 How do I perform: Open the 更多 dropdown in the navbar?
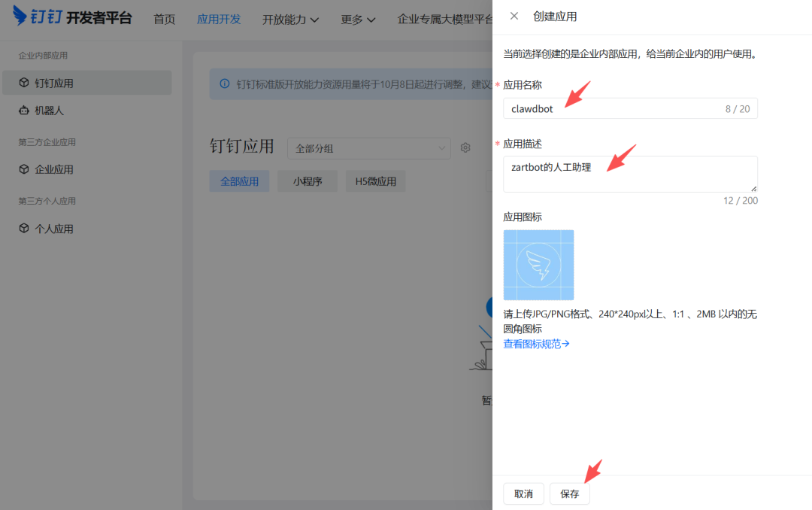click(x=357, y=19)
